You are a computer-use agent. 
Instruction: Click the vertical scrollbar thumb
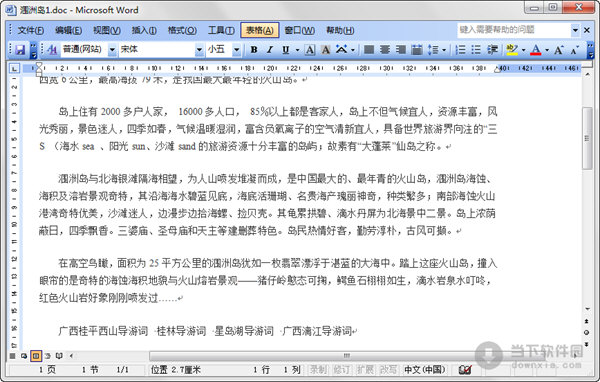tap(587, 138)
